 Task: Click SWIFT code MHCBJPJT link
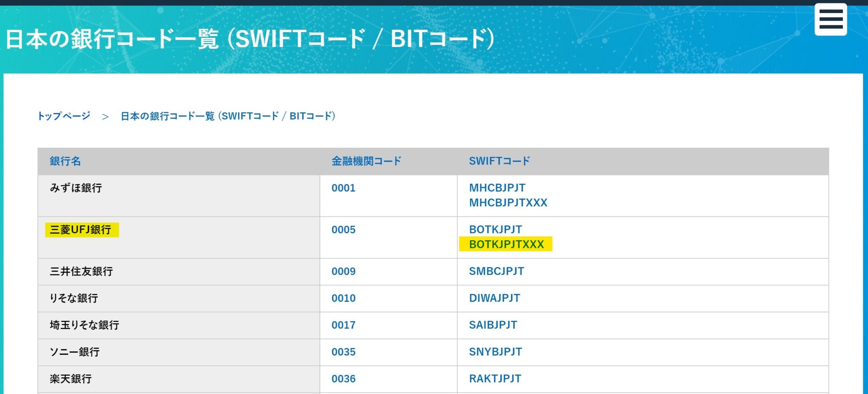click(496, 188)
